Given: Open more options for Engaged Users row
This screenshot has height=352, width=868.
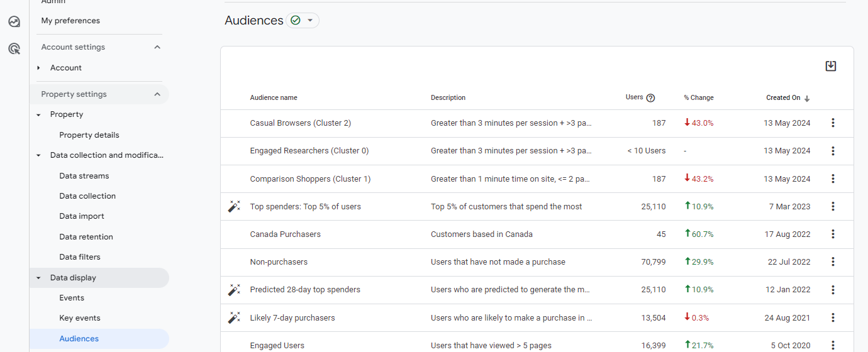Looking at the screenshot, I should [833, 345].
